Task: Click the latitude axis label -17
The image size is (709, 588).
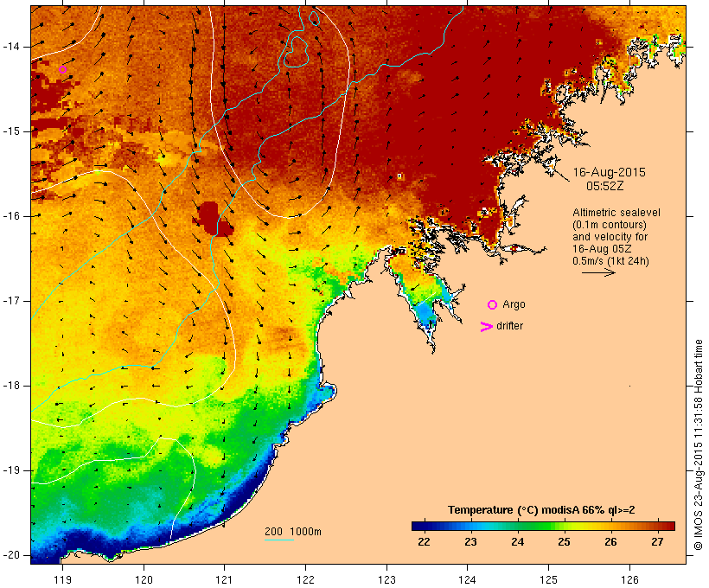Action: 11,301
